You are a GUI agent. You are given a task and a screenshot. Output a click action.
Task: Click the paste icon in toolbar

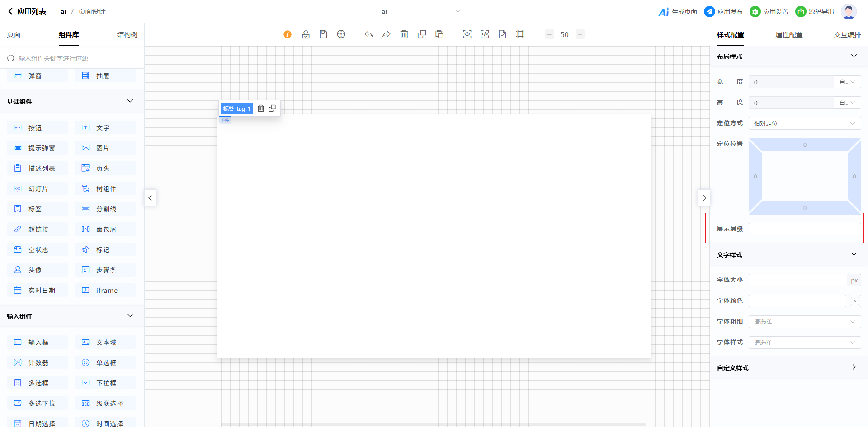439,34
